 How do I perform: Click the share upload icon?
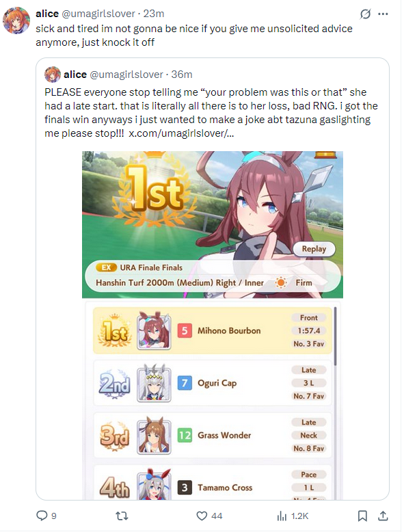383,516
